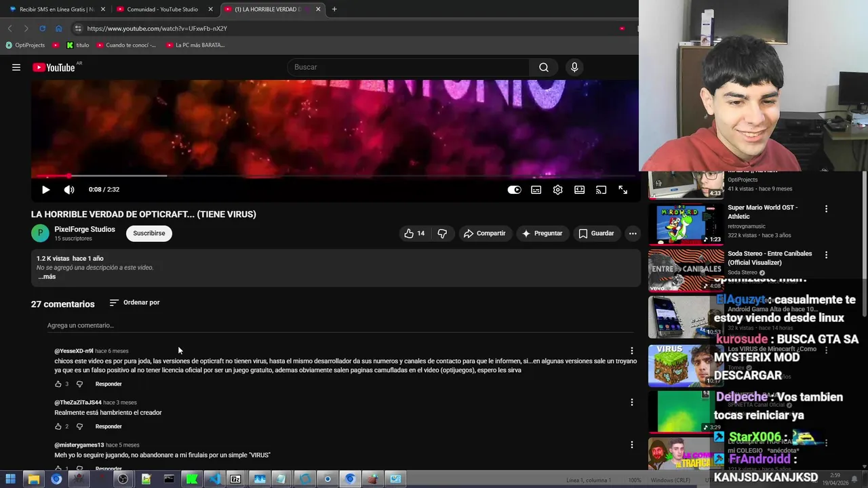868x488 pixels.
Task: Open the Windows Start menu
Action: (10, 479)
